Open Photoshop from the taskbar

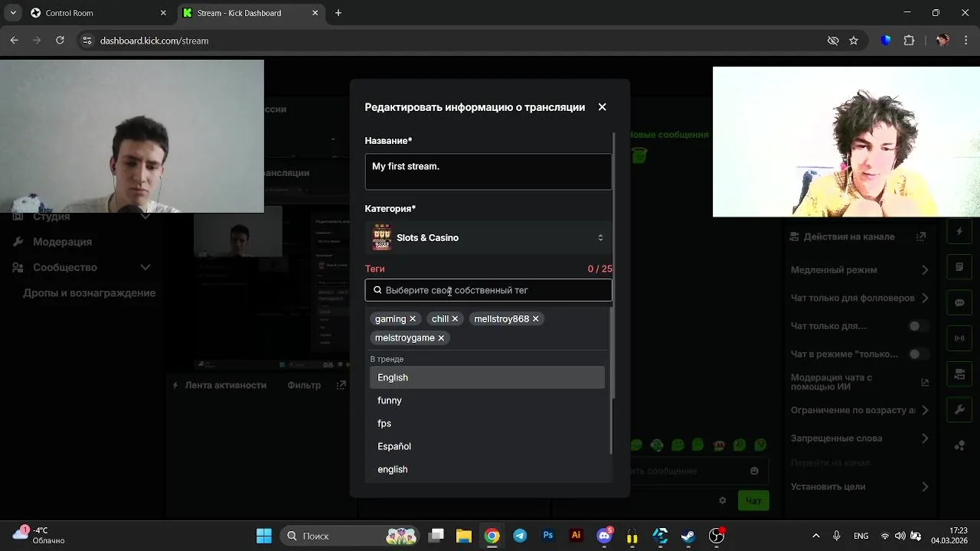[x=548, y=536]
